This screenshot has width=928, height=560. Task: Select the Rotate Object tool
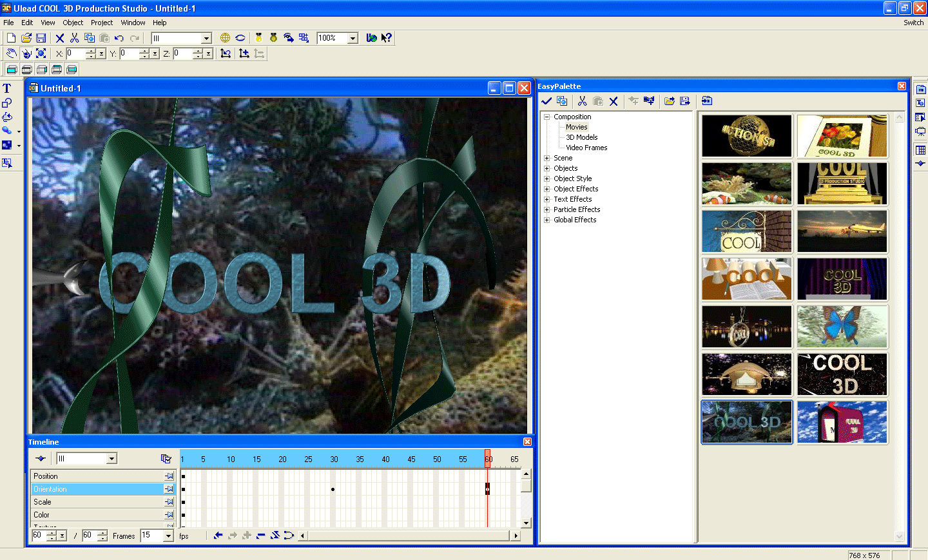[x=26, y=53]
